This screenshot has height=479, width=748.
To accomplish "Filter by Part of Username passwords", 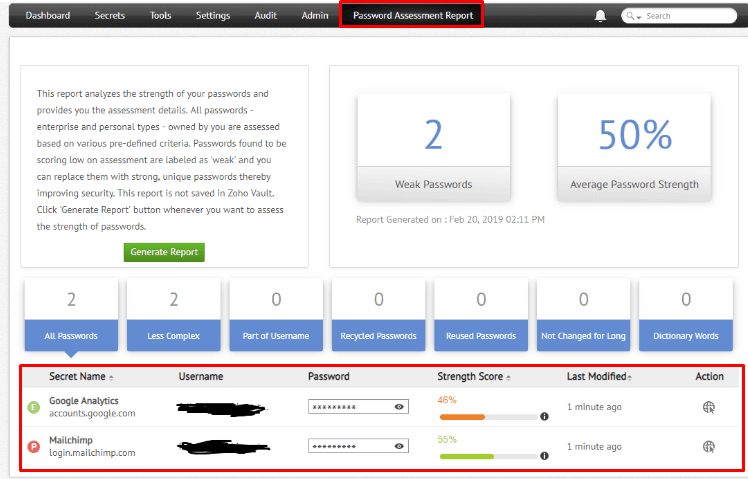I will coord(276,315).
